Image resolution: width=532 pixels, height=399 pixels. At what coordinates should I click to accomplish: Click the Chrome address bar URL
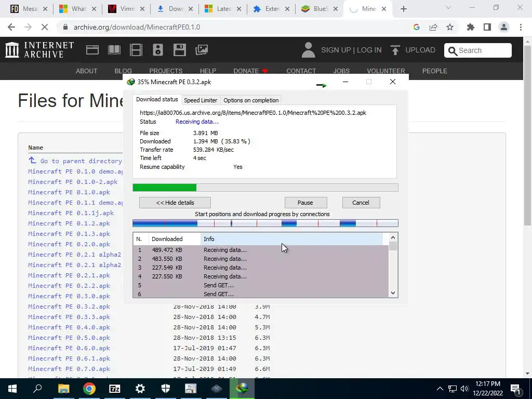[137, 27]
